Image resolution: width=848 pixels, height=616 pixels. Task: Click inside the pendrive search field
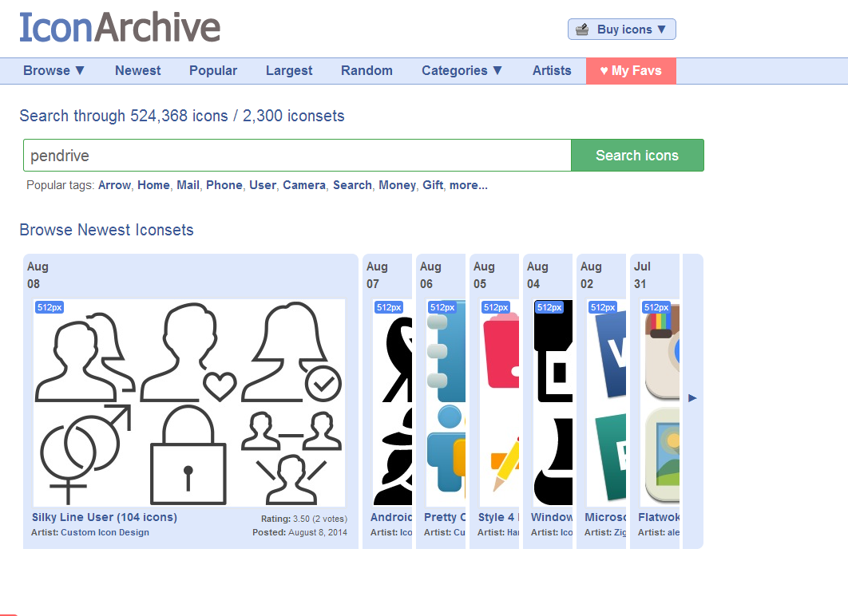[295, 155]
